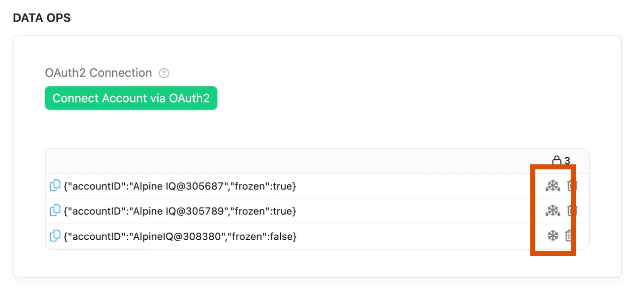Image resolution: width=644 pixels, height=294 pixels.
Task: Freeze the AlpineIQ@308380 account
Action: (552, 236)
